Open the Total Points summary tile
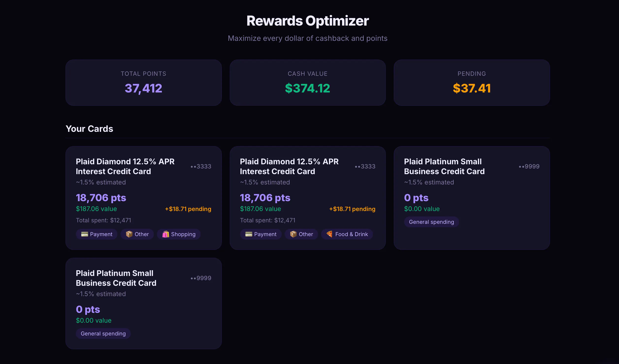The image size is (619, 364). coord(144,83)
